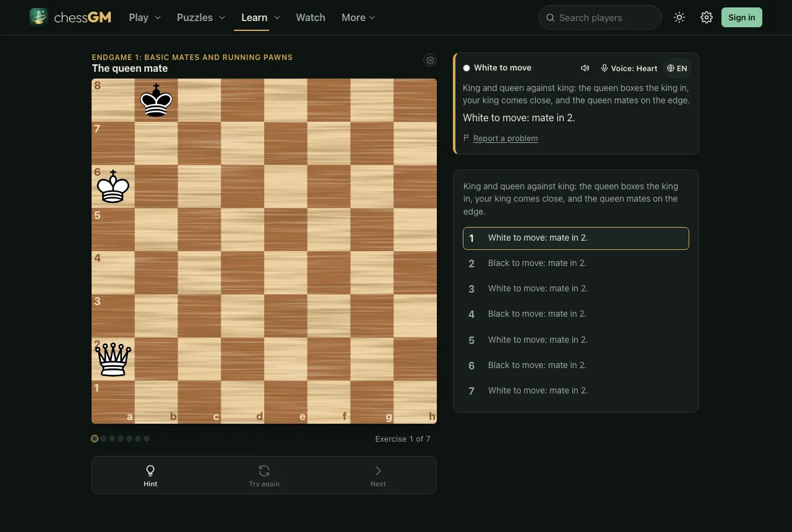Viewport: 792px width, 532px height.
Task: Select exercise 1 White to move: mate in 2
Action: (x=575, y=238)
